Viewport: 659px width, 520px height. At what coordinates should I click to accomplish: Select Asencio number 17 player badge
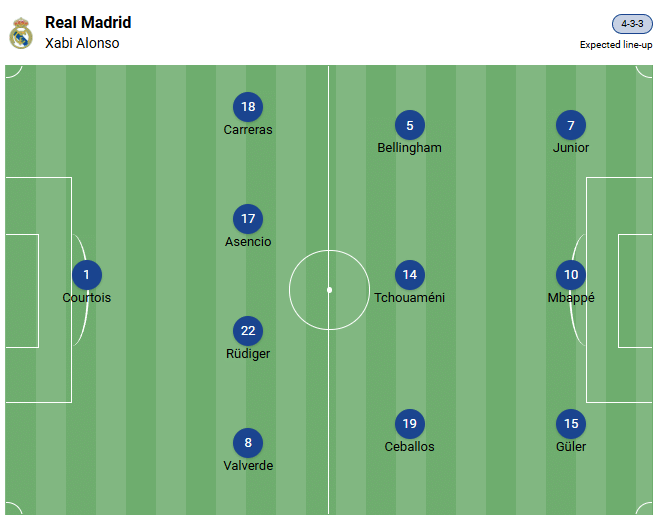point(248,219)
